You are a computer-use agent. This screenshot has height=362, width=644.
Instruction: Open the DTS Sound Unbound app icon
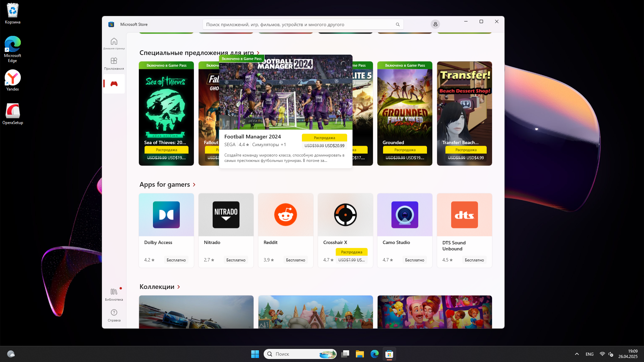[x=464, y=215]
